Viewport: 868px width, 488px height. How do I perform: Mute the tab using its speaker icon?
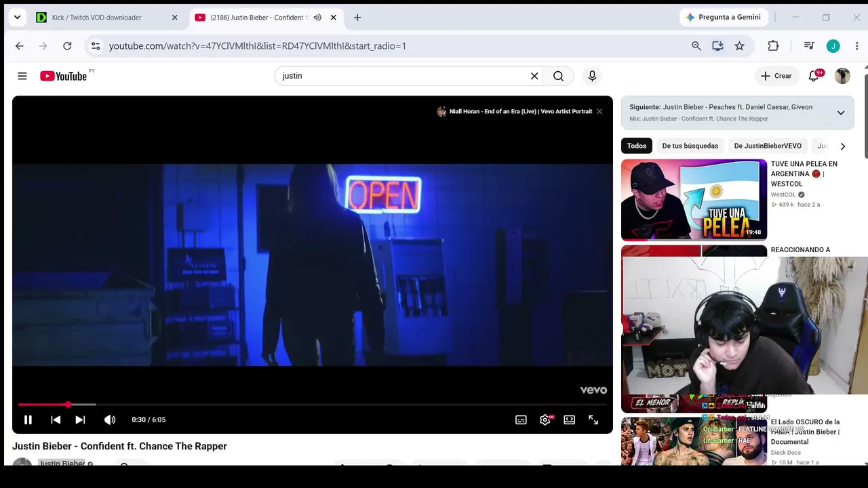click(x=317, y=18)
